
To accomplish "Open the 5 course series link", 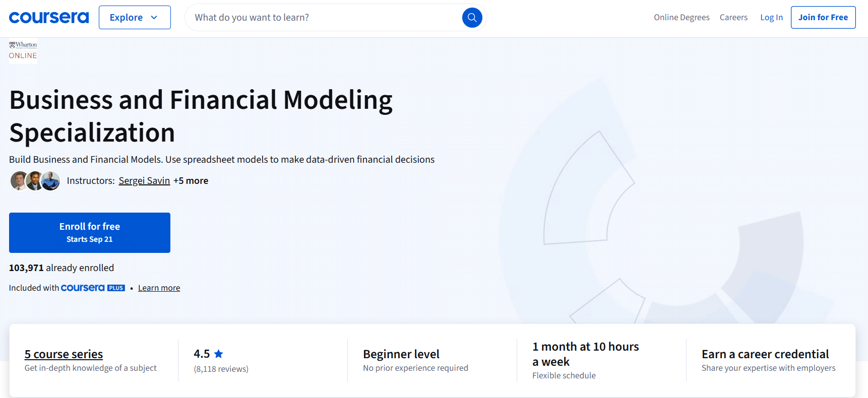I will pyautogui.click(x=64, y=354).
